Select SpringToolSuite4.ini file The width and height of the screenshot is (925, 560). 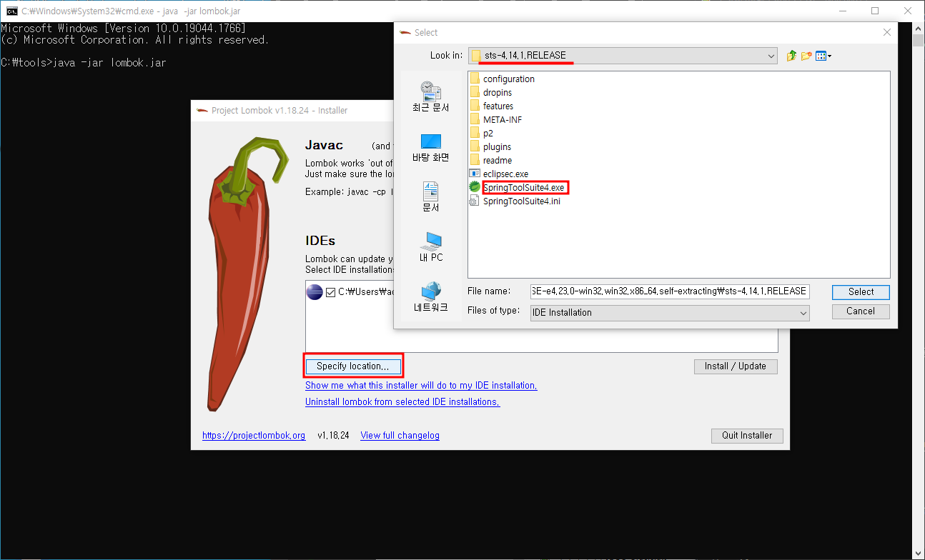pyautogui.click(x=515, y=201)
